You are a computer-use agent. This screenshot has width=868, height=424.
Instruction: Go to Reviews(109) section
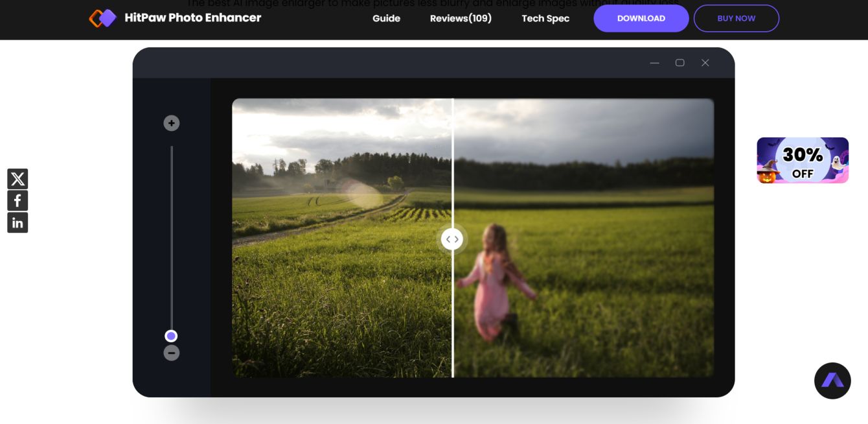click(461, 18)
